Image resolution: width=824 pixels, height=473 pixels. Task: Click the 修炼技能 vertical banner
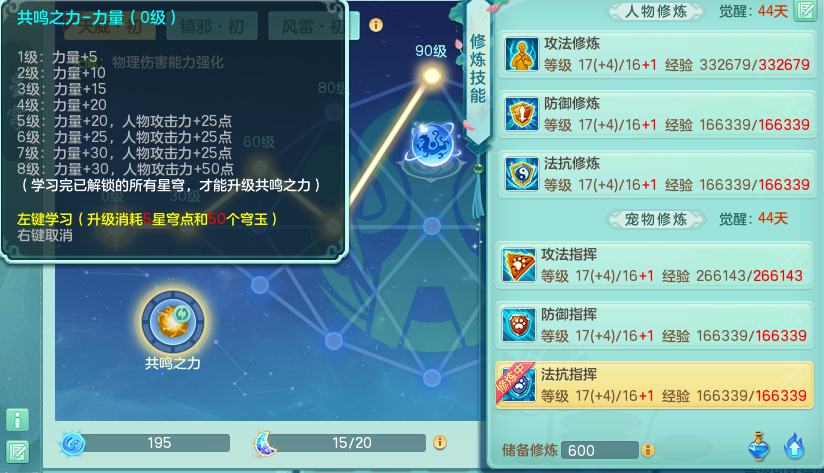478,69
